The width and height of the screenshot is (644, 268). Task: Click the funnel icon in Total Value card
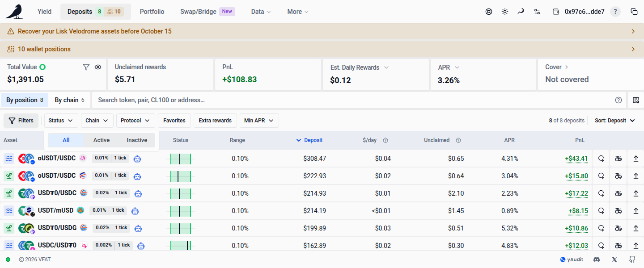(86, 67)
